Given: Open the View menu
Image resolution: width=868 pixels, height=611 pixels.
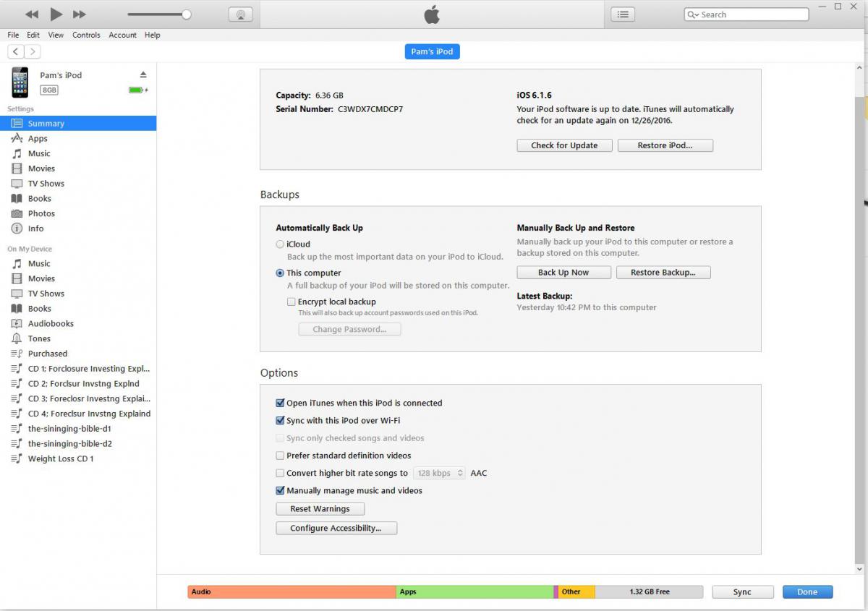Looking at the screenshot, I should pyautogui.click(x=56, y=35).
